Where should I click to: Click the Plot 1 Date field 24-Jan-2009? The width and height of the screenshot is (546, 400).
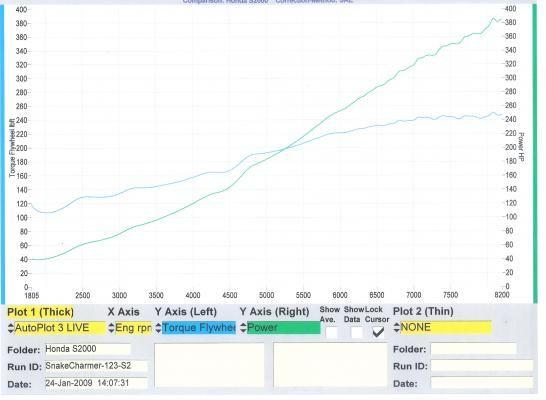(96, 383)
